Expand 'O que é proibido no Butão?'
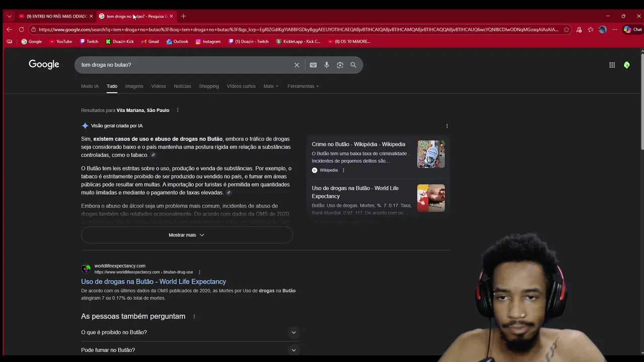644x362 pixels. point(190,332)
